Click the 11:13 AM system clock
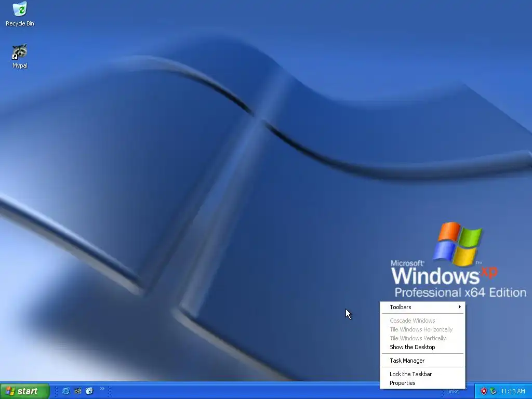The height and width of the screenshot is (399, 532). [513, 391]
